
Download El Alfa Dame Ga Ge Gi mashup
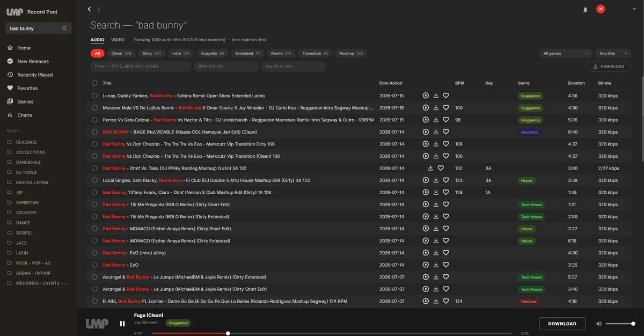(436, 301)
